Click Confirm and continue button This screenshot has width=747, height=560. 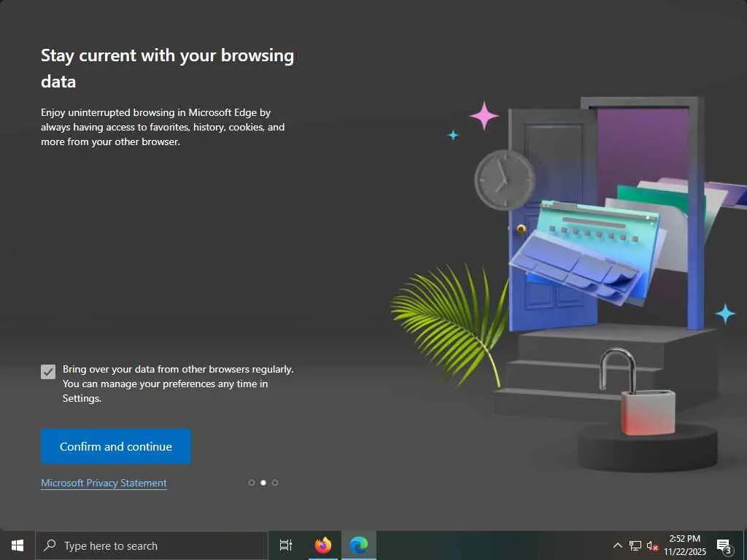tap(116, 446)
